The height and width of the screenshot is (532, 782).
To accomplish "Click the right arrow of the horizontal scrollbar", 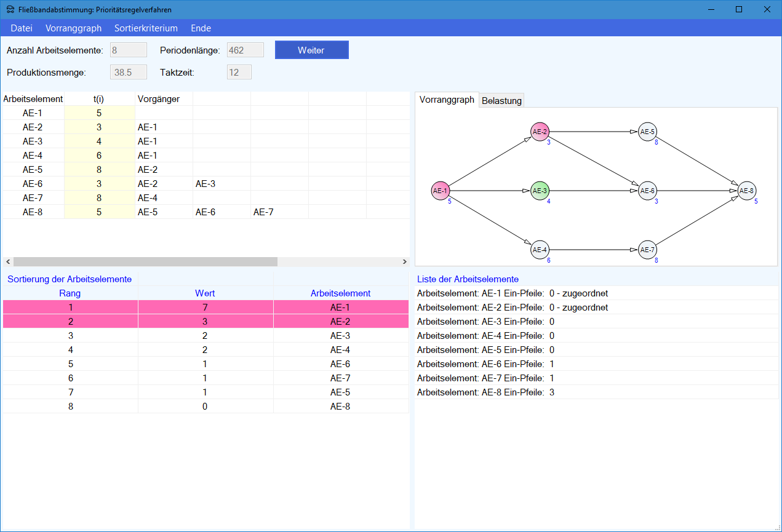I will (x=404, y=262).
